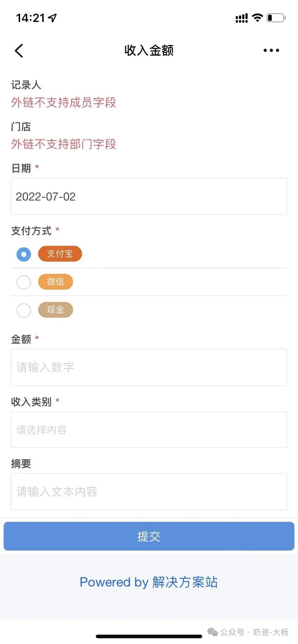Tap the 微信 yellow tag label
The image size is (298, 644).
(x=55, y=282)
